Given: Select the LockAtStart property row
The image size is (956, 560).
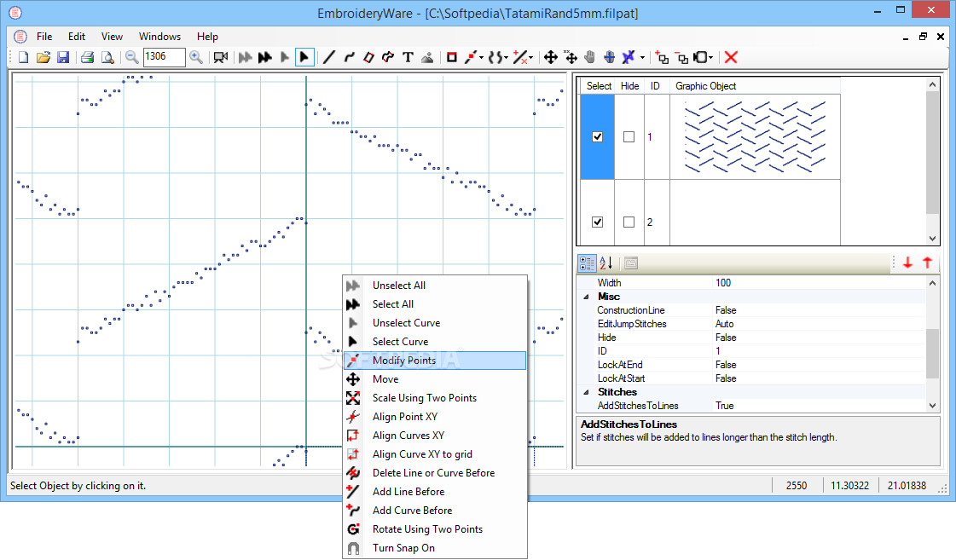Looking at the screenshot, I should [751, 378].
